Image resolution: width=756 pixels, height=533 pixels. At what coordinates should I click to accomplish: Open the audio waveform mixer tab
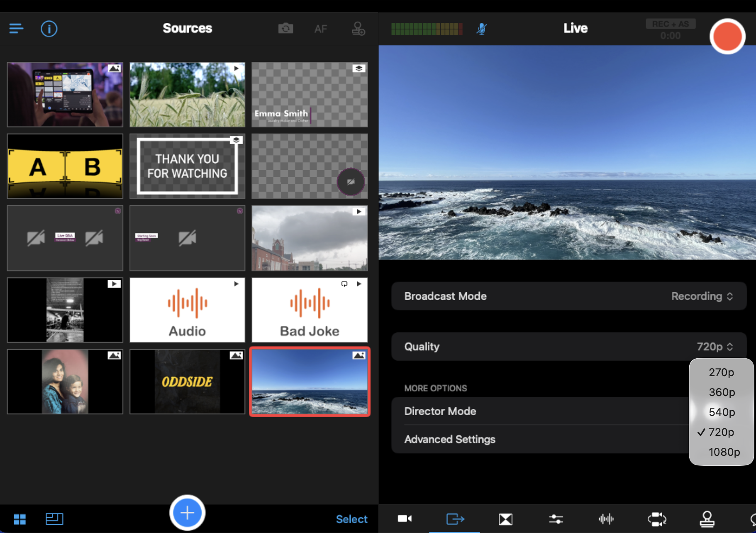[x=606, y=519]
